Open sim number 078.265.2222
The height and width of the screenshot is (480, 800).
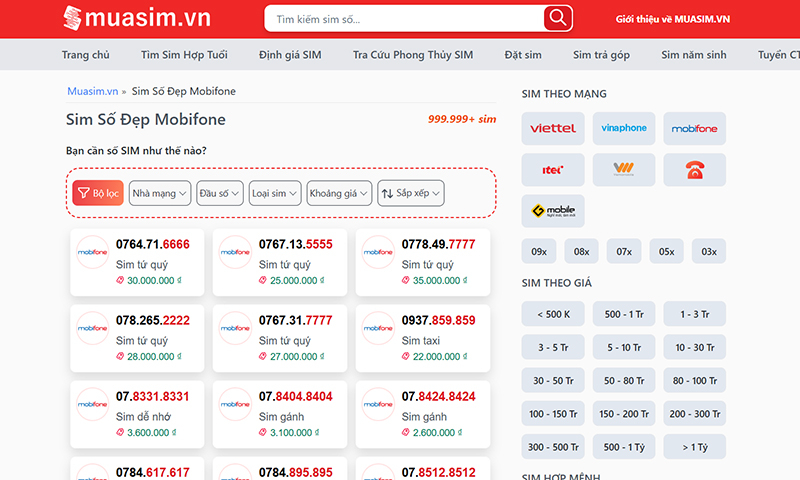[x=153, y=320]
